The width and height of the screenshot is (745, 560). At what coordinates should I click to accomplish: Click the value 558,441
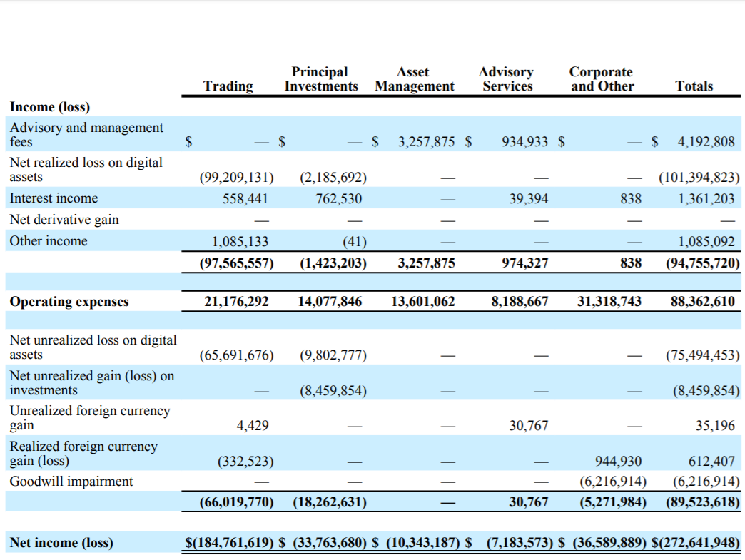pos(245,198)
